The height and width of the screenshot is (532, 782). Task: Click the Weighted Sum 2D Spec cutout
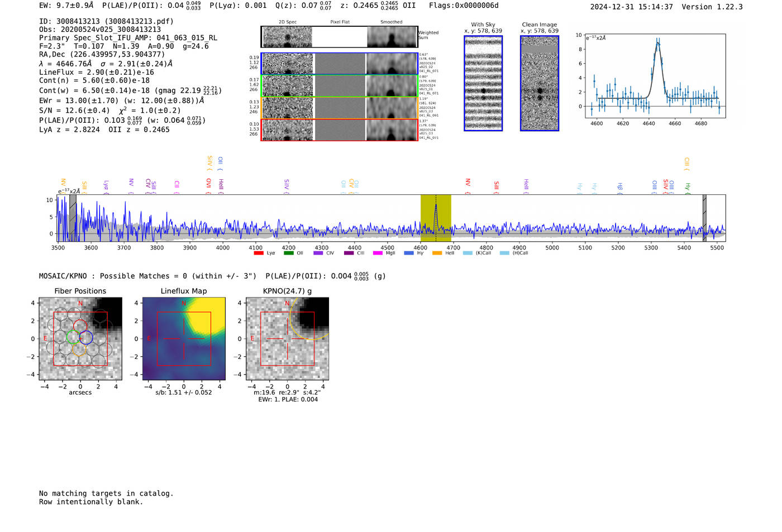coord(287,37)
